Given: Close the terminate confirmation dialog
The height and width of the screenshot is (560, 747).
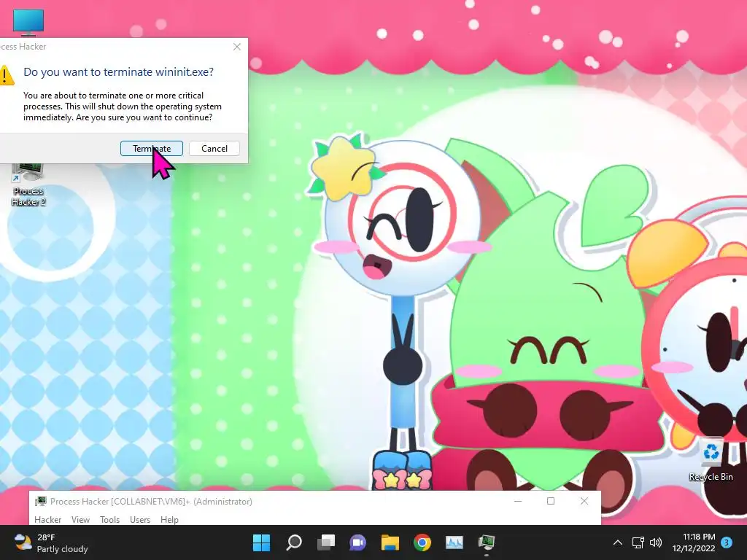Looking at the screenshot, I should (237, 47).
